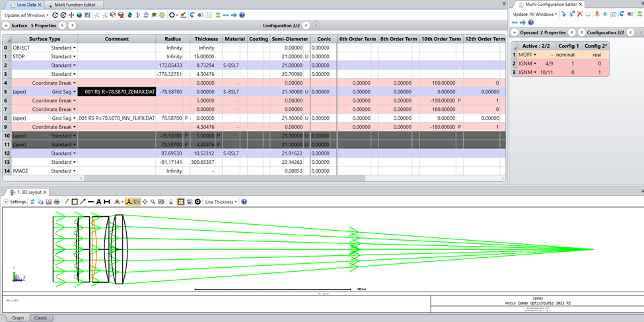Expand the 3D Layout Settings chevron

coord(6,202)
